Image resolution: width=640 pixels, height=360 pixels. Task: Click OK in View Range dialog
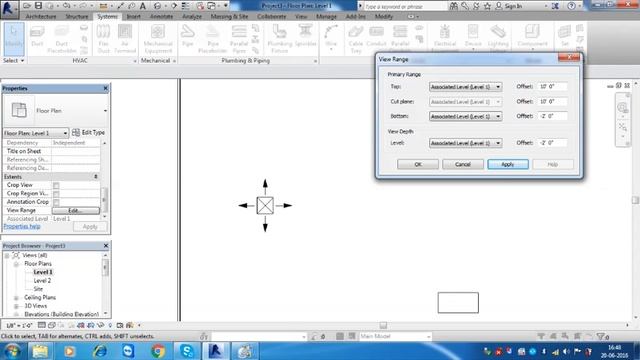pos(418,164)
